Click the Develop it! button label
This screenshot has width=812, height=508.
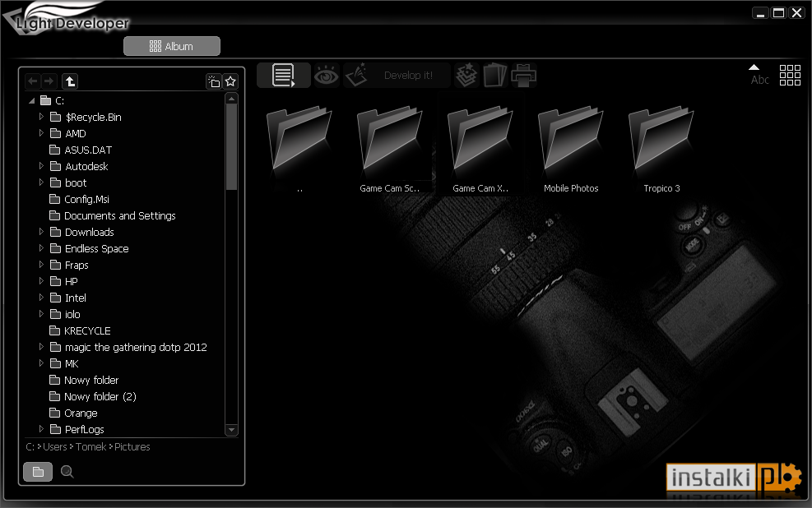coord(408,76)
